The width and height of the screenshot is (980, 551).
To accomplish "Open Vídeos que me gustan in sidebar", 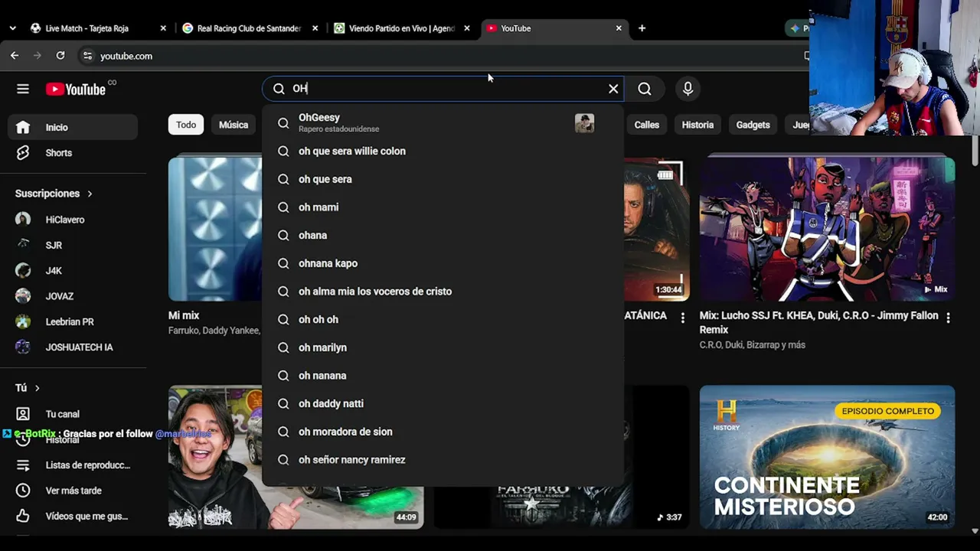I will point(73,517).
